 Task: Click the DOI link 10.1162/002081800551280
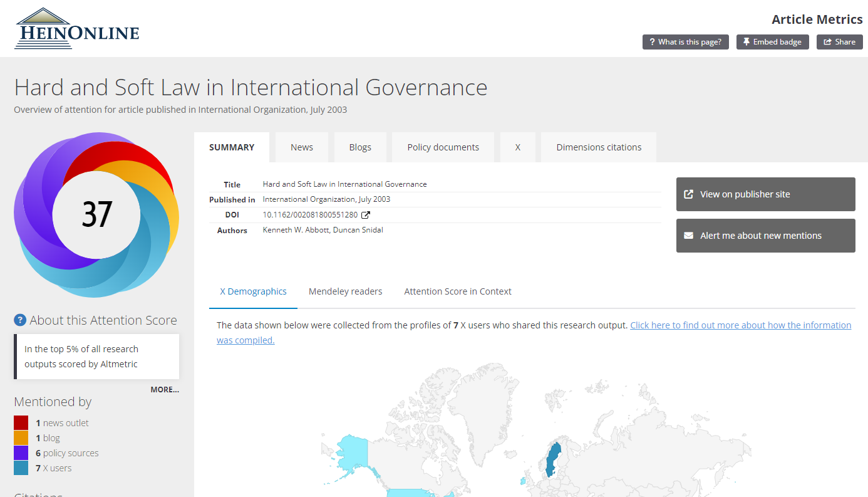tap(310, 214)
